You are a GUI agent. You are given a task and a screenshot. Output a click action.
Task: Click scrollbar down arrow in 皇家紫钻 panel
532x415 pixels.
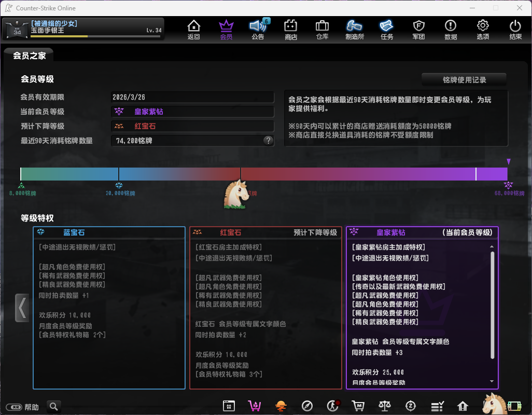(x=492, y=382)
